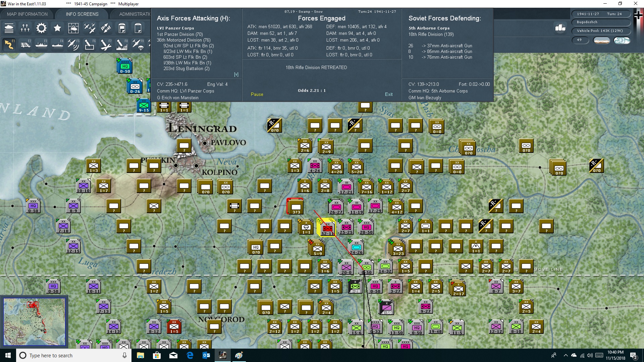Toggle F8 bomb city mode
Screen dimensions: 644x362
coord(122,44)
